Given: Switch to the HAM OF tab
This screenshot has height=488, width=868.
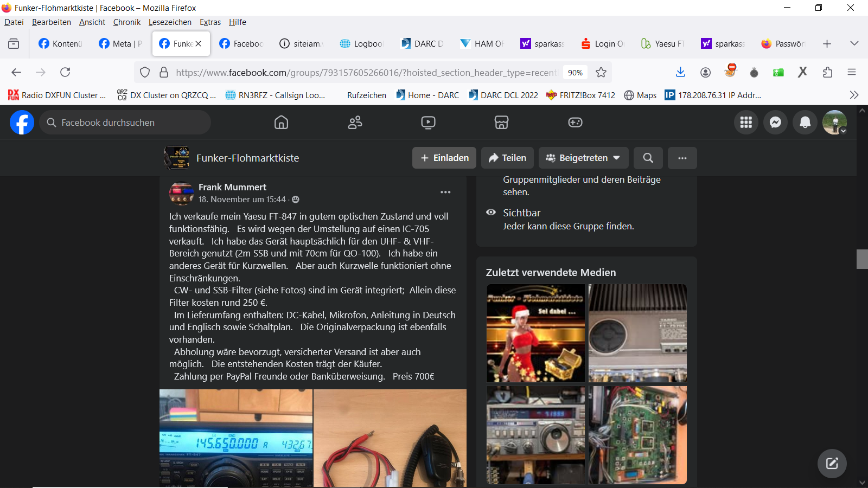Looking at the screenshot, I should (x=482, y=43).
